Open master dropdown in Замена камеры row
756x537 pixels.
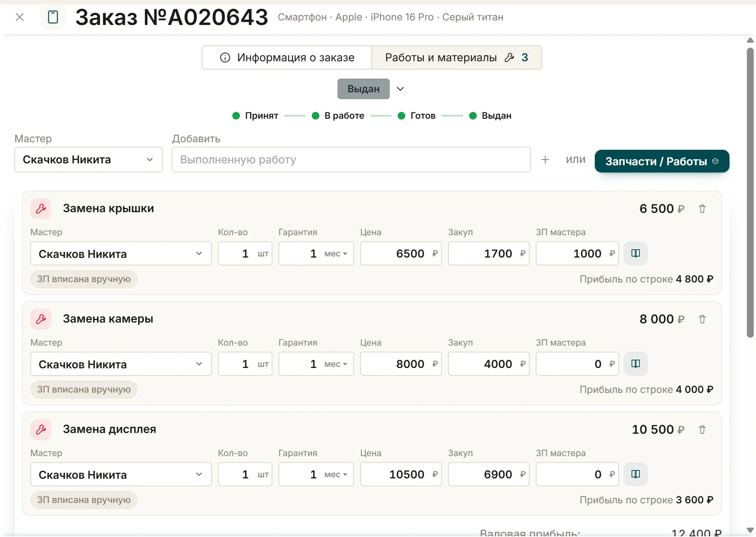tap(121, 364)
